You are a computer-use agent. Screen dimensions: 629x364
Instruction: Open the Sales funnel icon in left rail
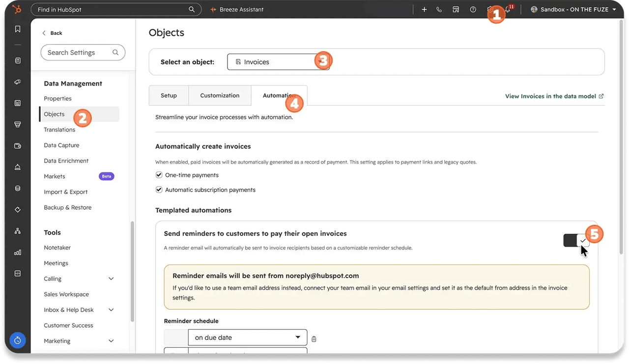point(18,125)
